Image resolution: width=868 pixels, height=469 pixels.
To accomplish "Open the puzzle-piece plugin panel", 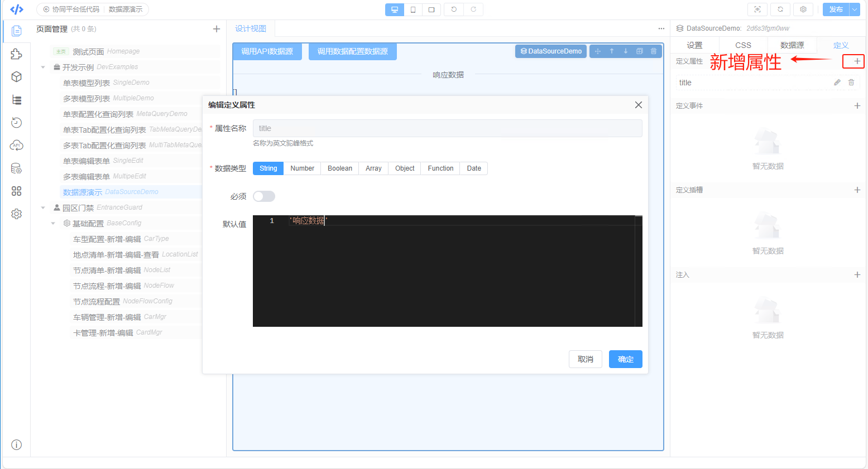I will click(x=17, y=54).
